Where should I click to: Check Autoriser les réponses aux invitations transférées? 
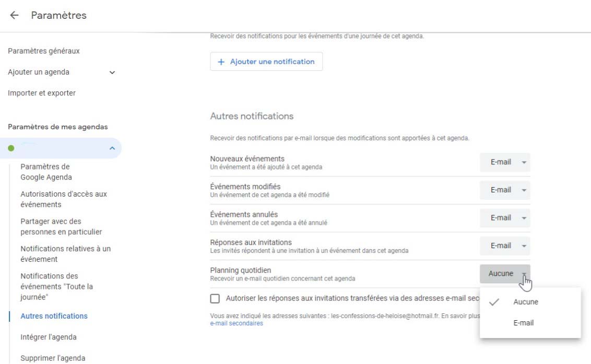click(x=215, y=298)
